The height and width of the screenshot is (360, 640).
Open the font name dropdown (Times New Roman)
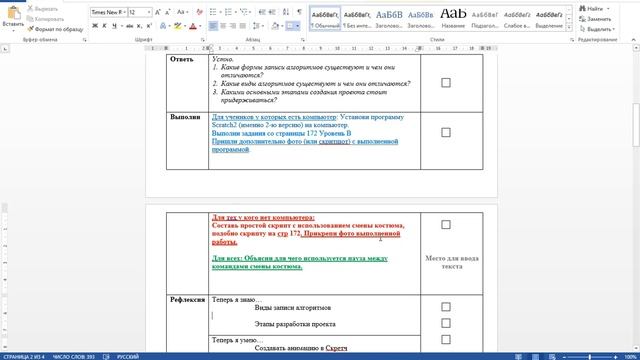point(124,12)
